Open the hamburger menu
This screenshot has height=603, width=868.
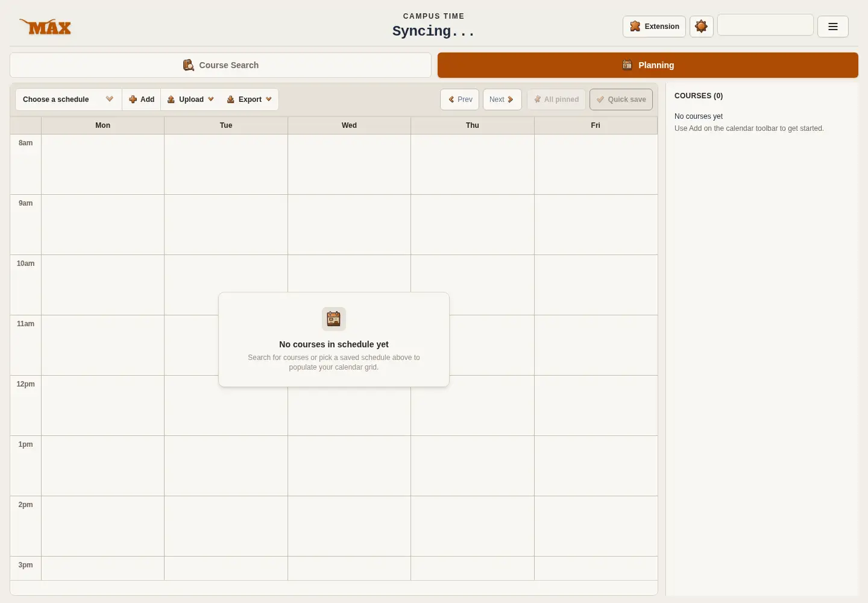[x=833, y=27]
